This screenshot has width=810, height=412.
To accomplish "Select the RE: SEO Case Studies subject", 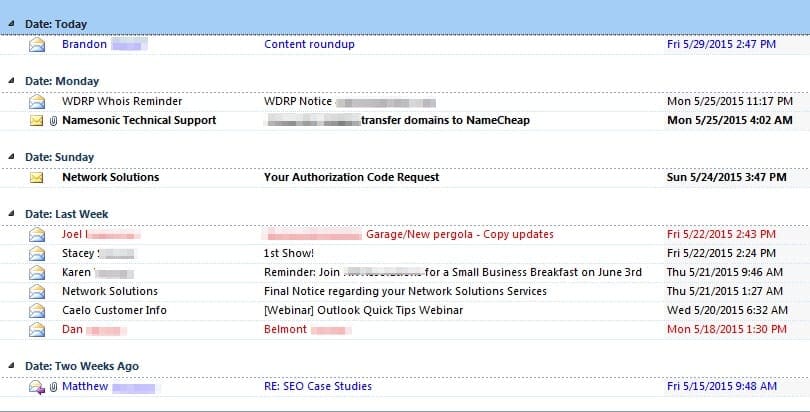I will [317, 386].
